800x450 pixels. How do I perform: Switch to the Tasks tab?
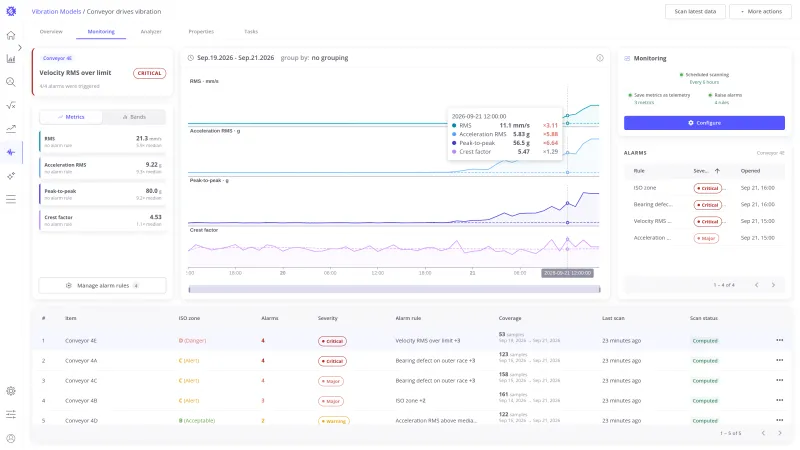251,32
